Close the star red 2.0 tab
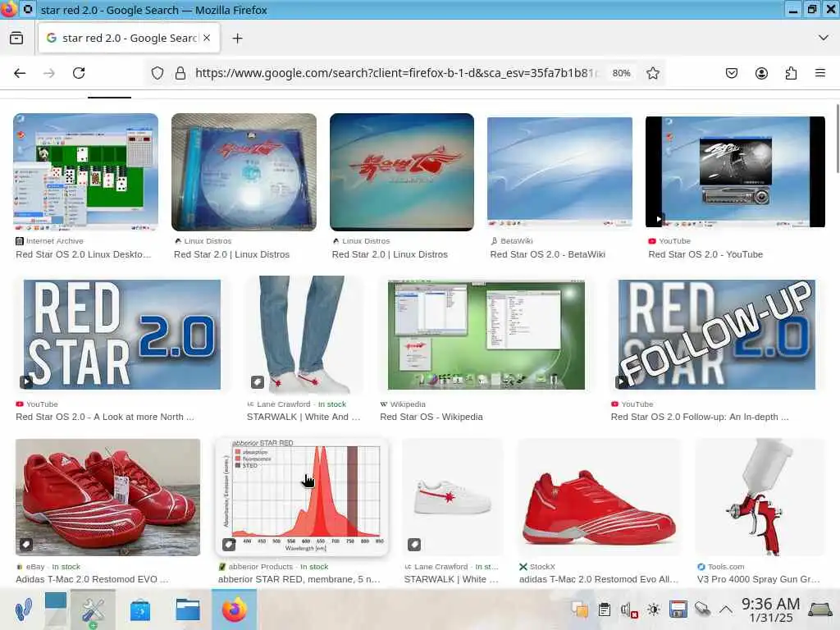The height and width of the screenshot is (630, 840). click(207, 38)
